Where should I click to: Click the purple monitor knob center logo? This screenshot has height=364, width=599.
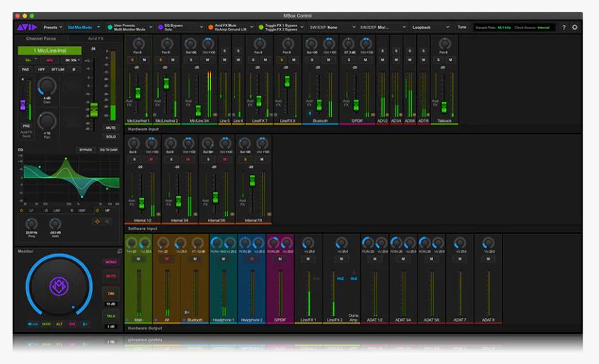59,286
